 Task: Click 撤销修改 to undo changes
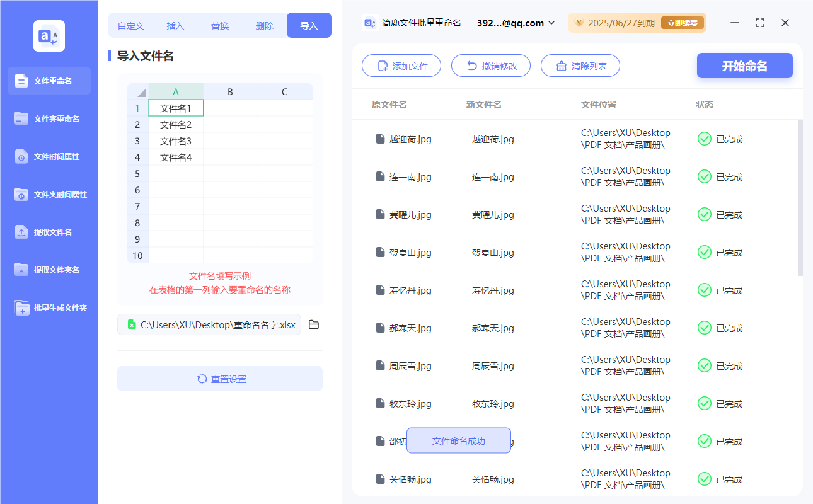coord(491,66)
